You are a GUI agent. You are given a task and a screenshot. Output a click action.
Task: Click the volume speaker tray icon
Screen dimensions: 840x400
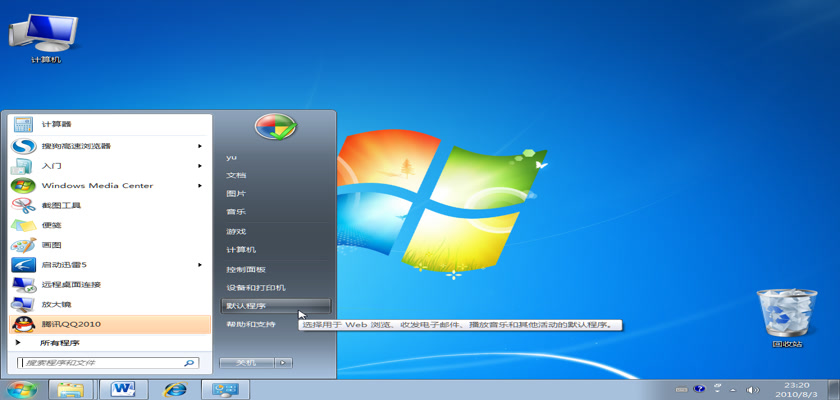pyautogui.click(x=753, y=389)
